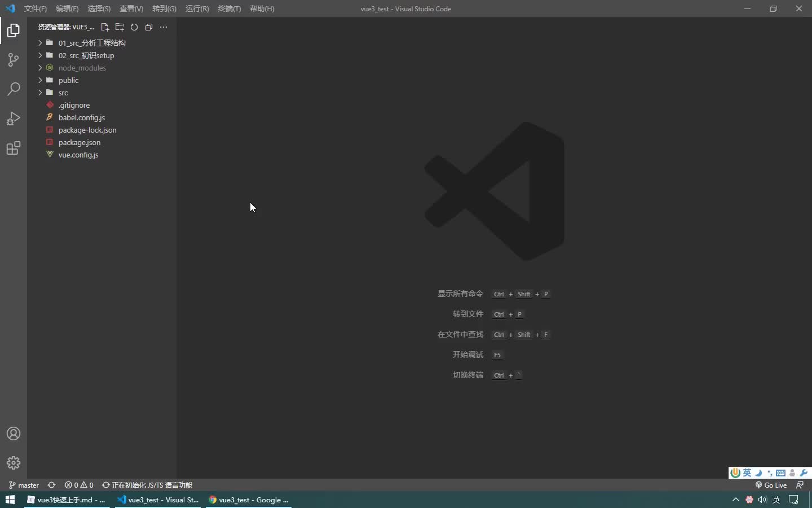
Task: Open Windows Start menu
Action: coord(10,500)
